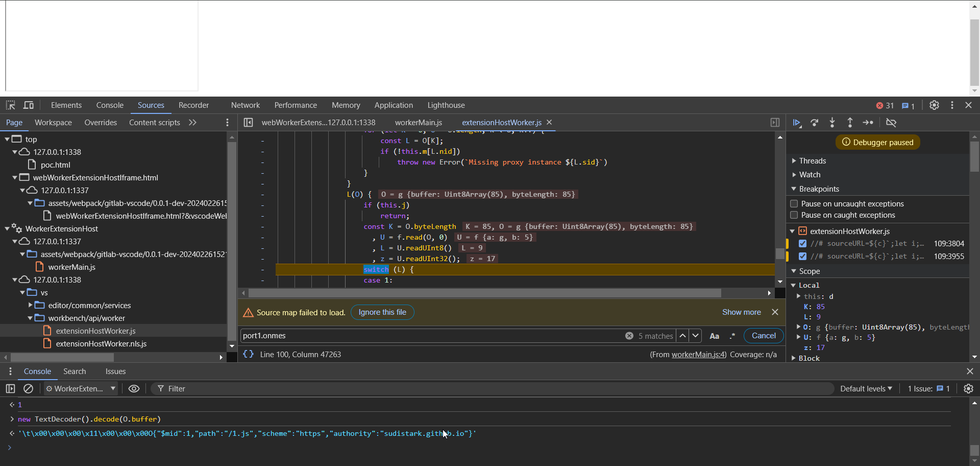Open the WorkerExten... context dropdown
980x466 pixels.
click(x=81, y=389)
